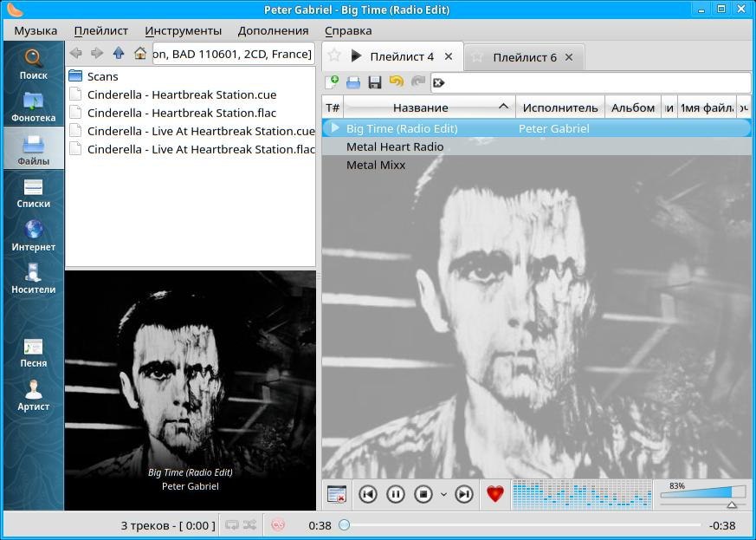756x540 pixels.
Task: Open the Плейлист menu
Action: (101, 31)
